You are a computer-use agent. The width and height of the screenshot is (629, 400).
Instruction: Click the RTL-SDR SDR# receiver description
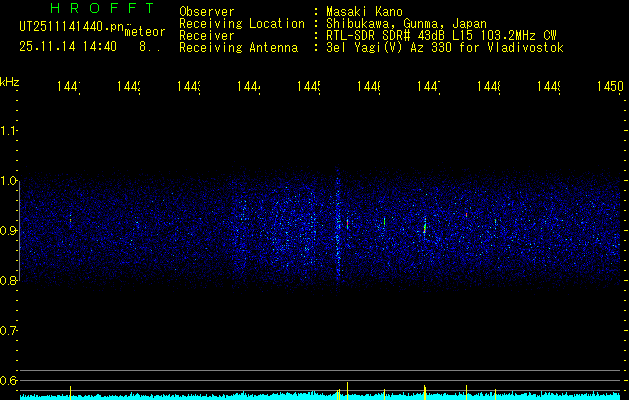[x=441, y=36]
